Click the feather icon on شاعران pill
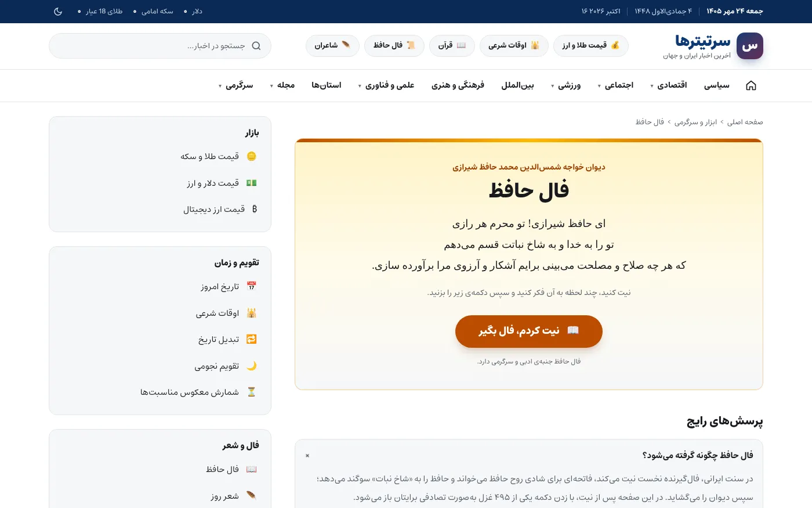The width and height of the screenshot is (812, 508). (346, 45)
